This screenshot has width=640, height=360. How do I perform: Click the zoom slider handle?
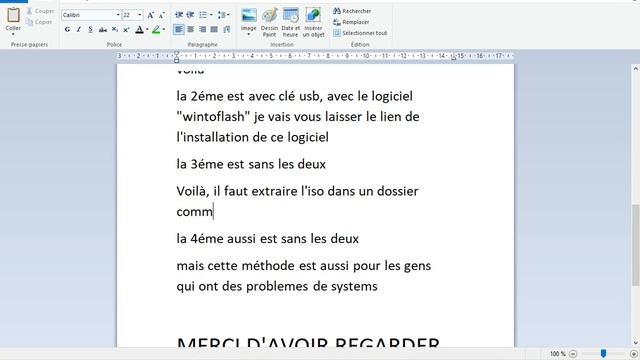click(x=603, y=353)
